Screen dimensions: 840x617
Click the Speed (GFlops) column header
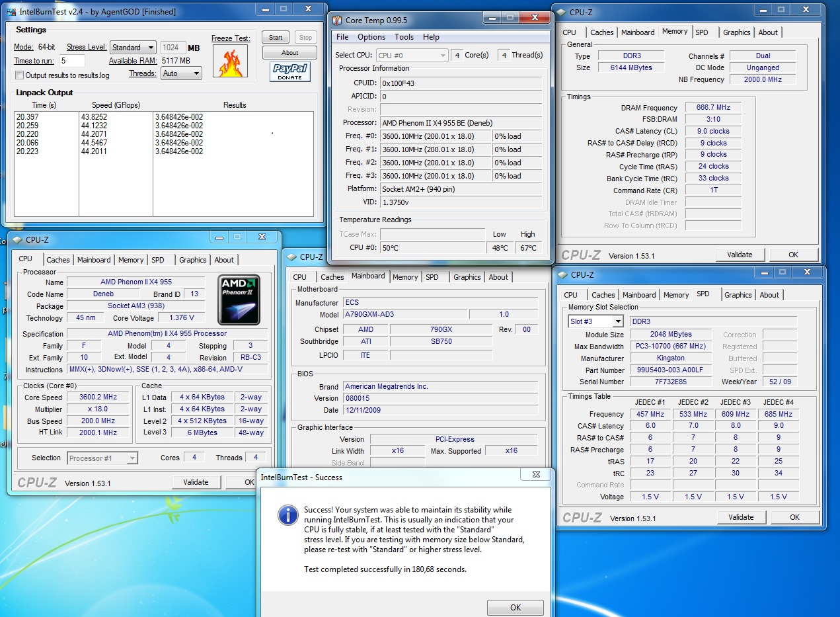[116, 105]
